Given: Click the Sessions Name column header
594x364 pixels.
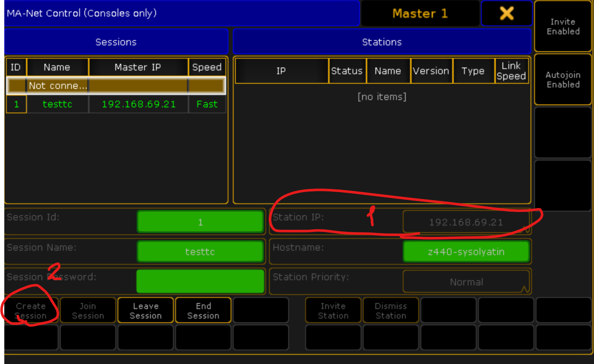Looking at the screenshot, I should click(58, 67).
